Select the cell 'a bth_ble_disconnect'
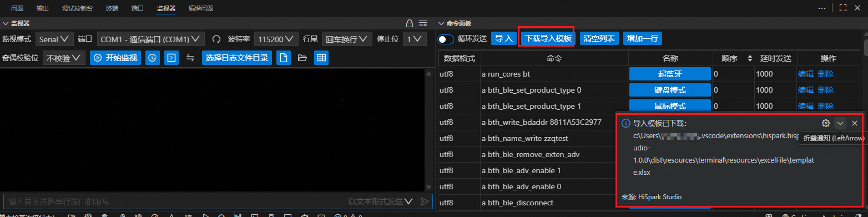 (554, 203)
